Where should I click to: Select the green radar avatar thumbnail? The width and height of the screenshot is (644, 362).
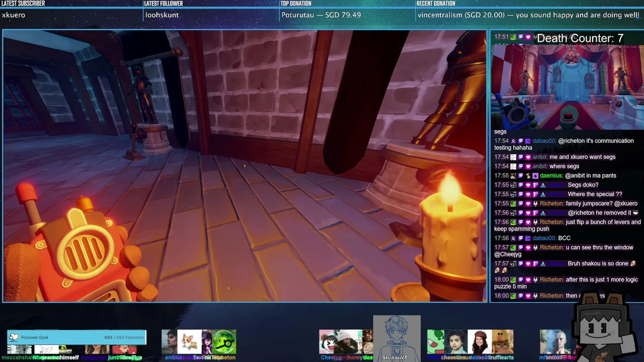[224, 342]
